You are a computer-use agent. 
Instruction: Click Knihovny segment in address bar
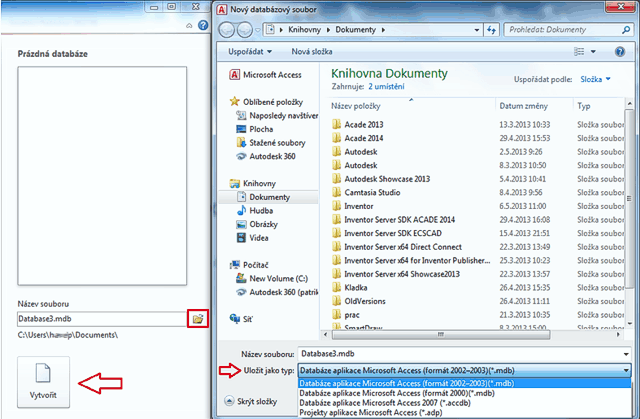coord(304,30)
